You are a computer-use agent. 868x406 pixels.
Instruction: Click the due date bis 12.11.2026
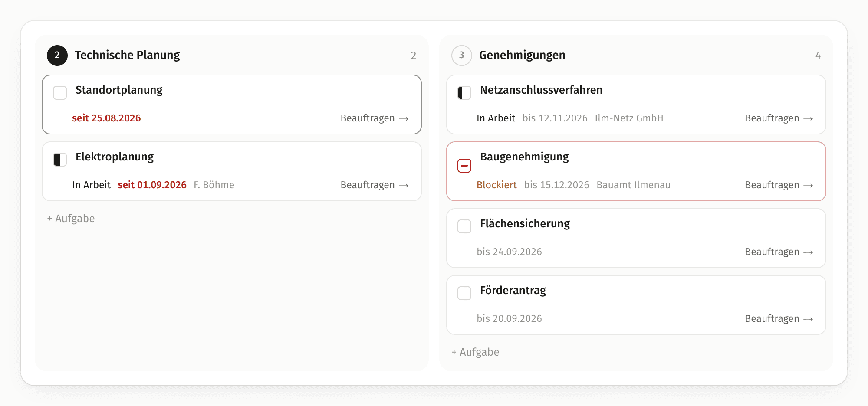(555, 118)
